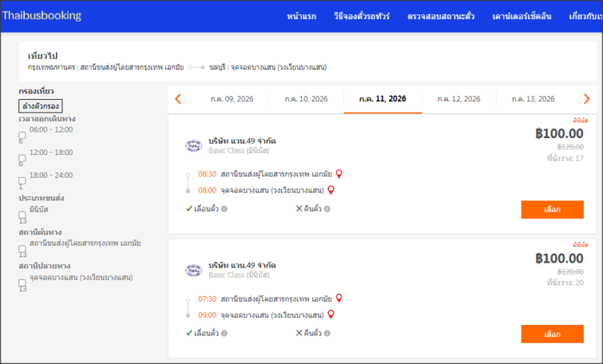Click info icon beside เลื่อนตั๋ว on 07:30 trip
603x364 pixels.
[x=224, y=334]
